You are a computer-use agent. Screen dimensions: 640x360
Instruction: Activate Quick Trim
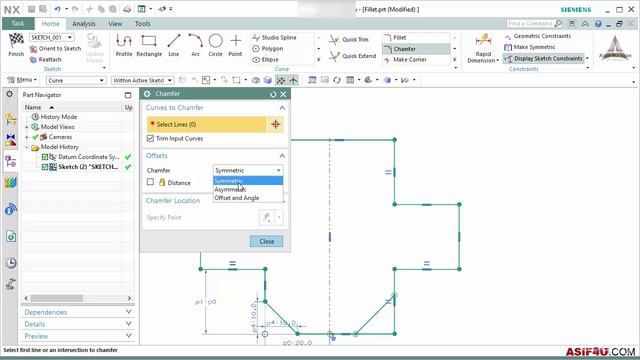tap(349, 40)
